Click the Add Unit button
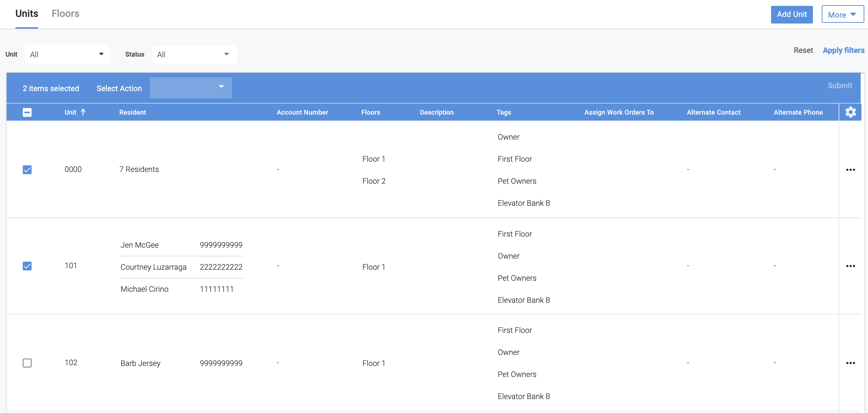Viewport: 868px width, 413px height. pyautogui.click(x=792, y=15)
